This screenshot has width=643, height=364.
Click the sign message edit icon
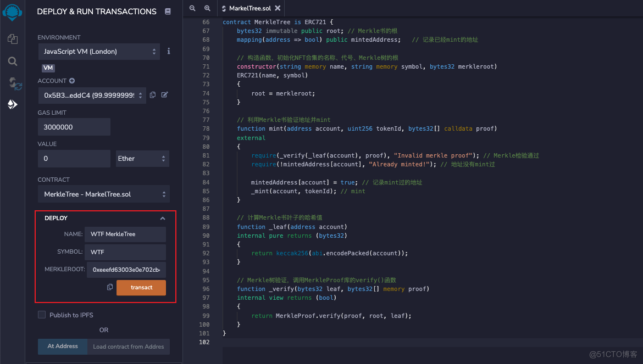(x=164, y=94)
